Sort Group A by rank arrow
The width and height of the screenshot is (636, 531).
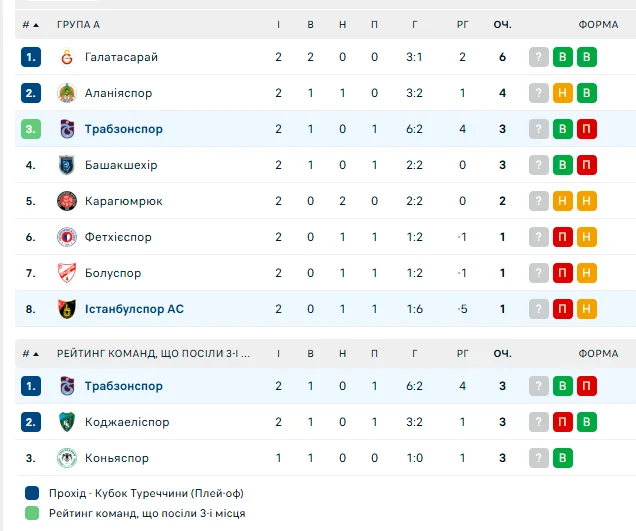36,24
